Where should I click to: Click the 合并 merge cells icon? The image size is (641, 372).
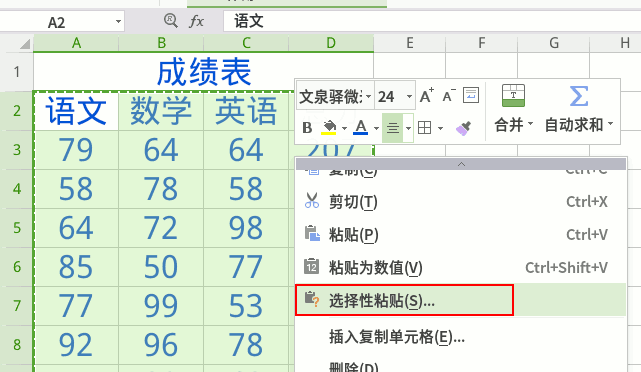pyautogui.click(x=513, y=96)
